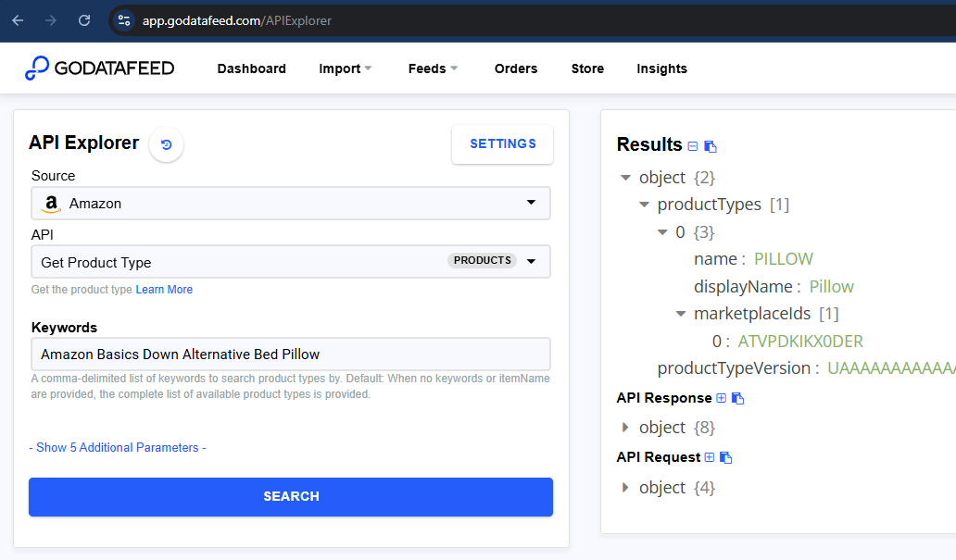Viewport: 956px width, 560px height.
Task: Go to Insights
Action: pos(662,68)
